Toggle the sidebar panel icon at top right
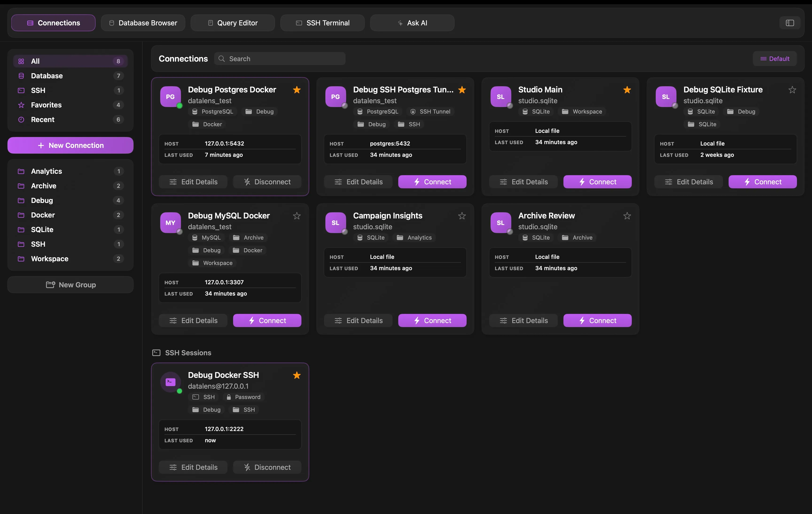Screen dimensions: 812x514 coord(790,23)
